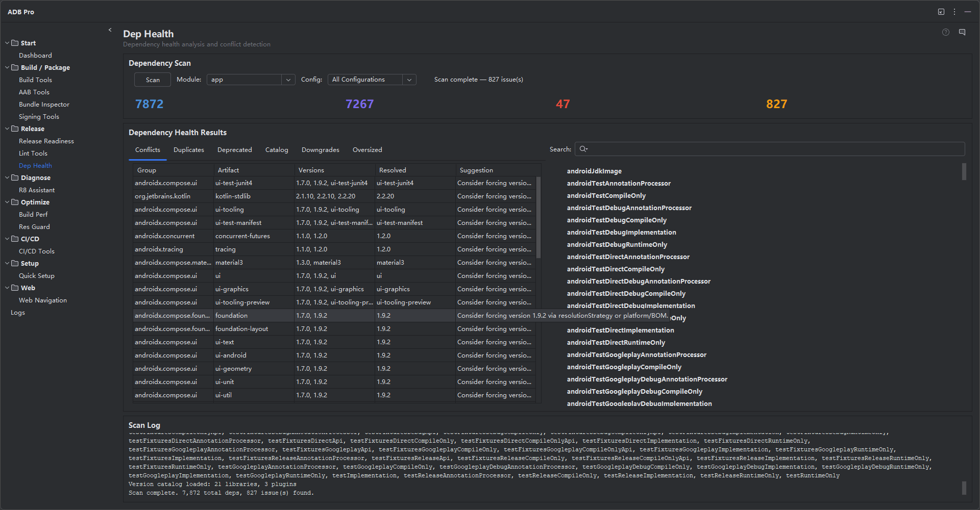Click the Diagnose folder icon
980x510 pixels.
(15, 177)
